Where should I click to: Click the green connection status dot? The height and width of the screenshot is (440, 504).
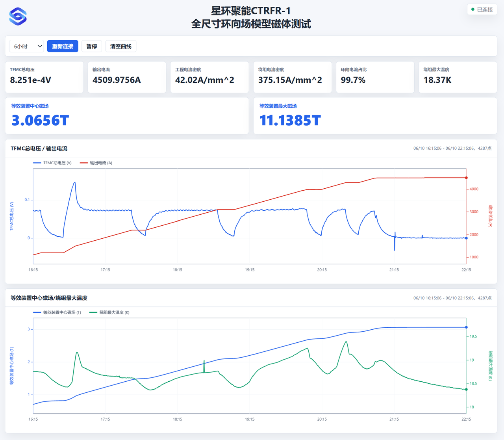[x=473, y=9]
